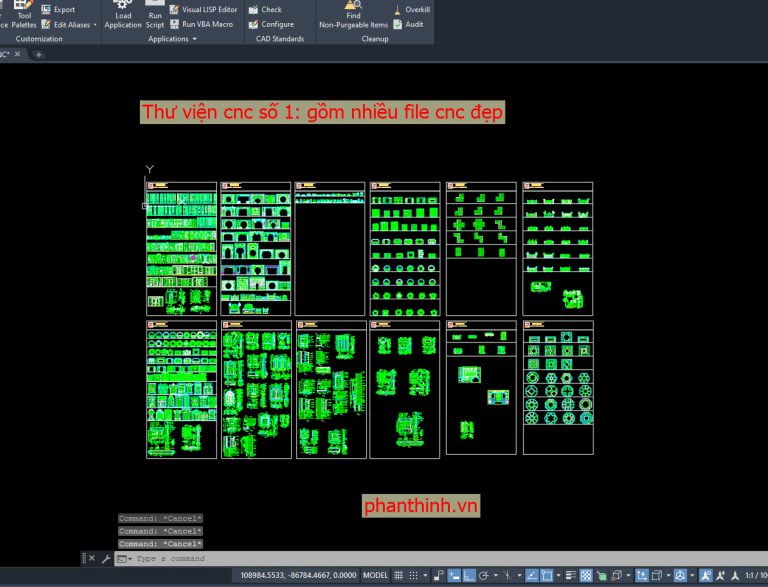The image size is (768, 587).
Task: Click Check in CAD Standards
Action: tap(265, 9)
